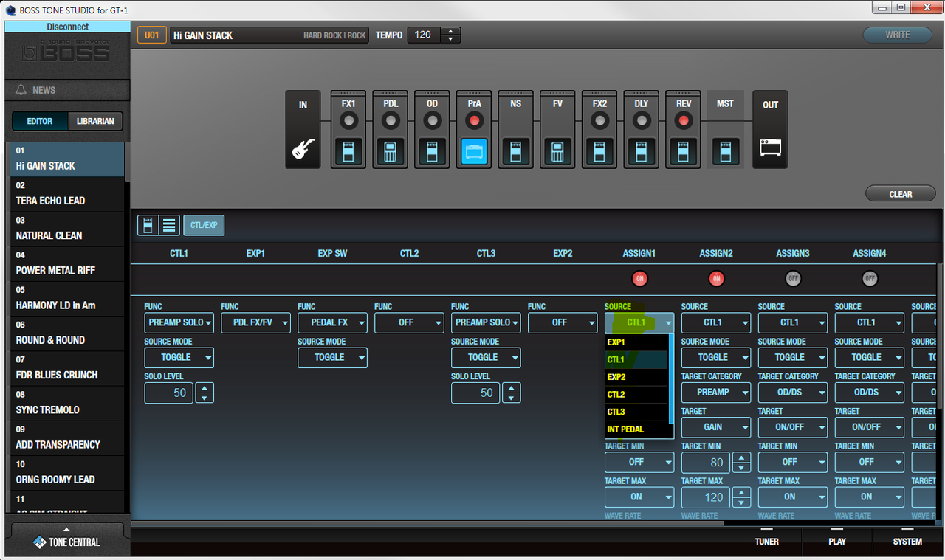This screenshot has width=945, height=560.
Task: Open ASSIGN2 TARGET GAIN dropdown
Action: [717, 427]
